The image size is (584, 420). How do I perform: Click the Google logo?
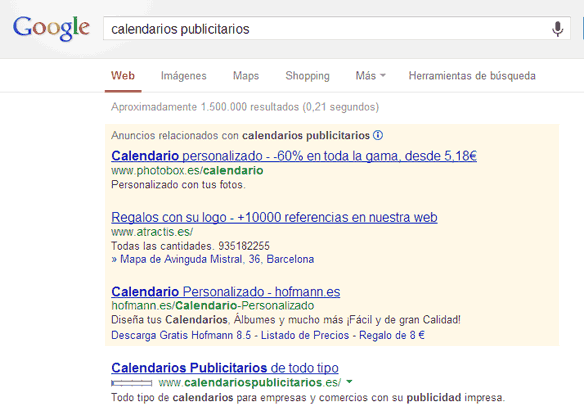[x=51, y=28]
